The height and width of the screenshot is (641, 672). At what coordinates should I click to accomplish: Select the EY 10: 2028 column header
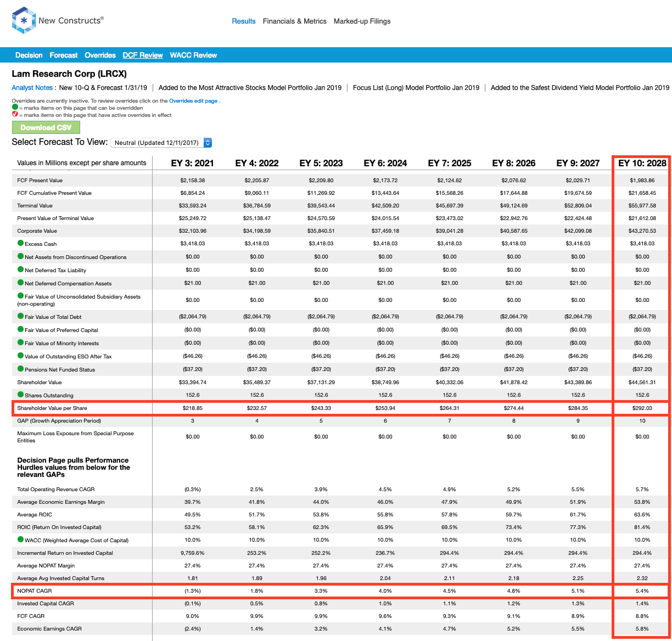(641, 163)
